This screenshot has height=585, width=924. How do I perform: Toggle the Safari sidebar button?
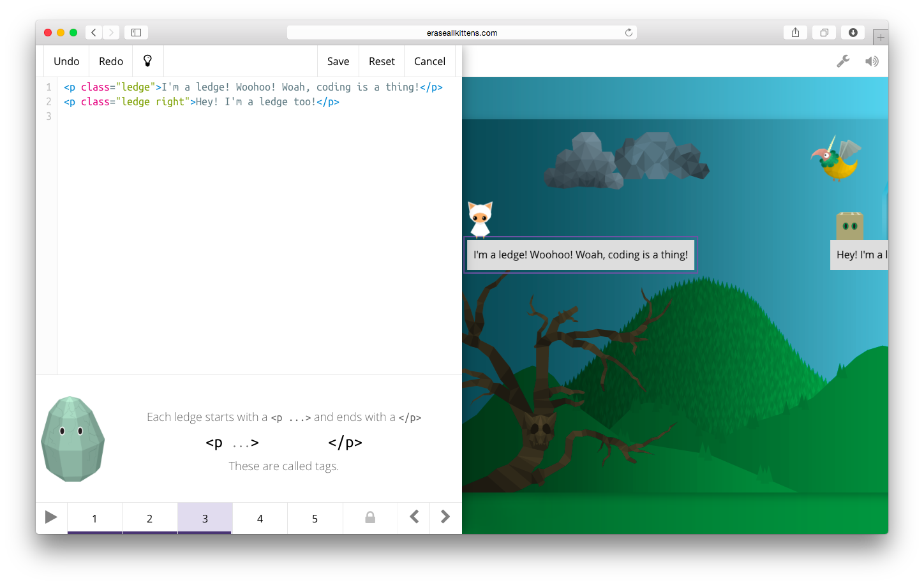(x=136, y=33)
